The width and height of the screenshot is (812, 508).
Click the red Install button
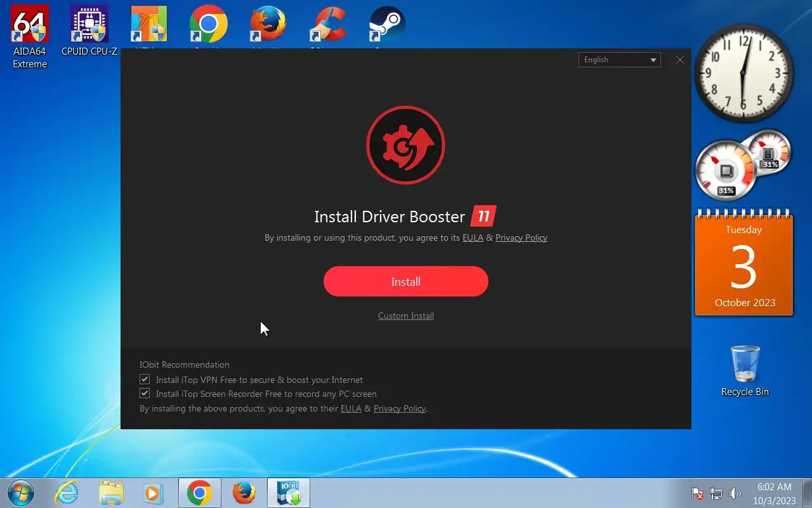click(x=406, y=281)
